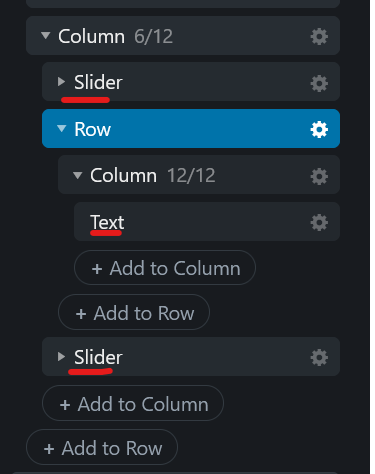Open settings gear for Column 12/12
The width and height of the screenshot is (375, 474).
click(319, 176)
